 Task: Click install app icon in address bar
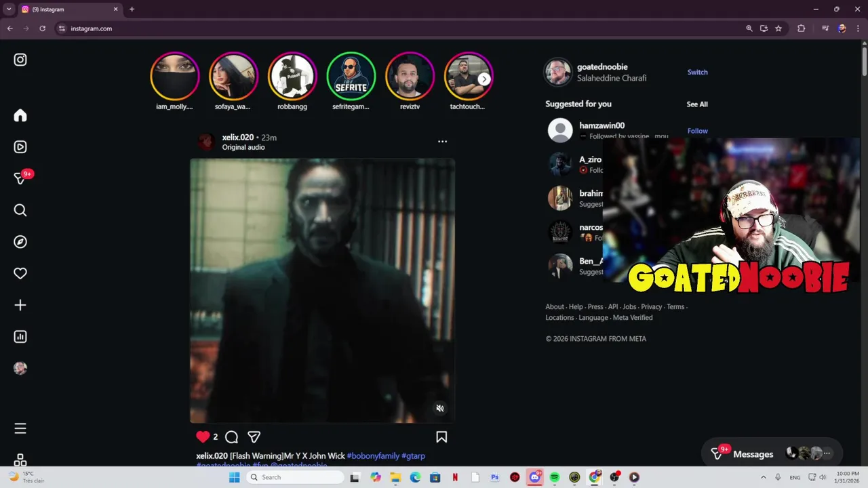coord(764,28)
